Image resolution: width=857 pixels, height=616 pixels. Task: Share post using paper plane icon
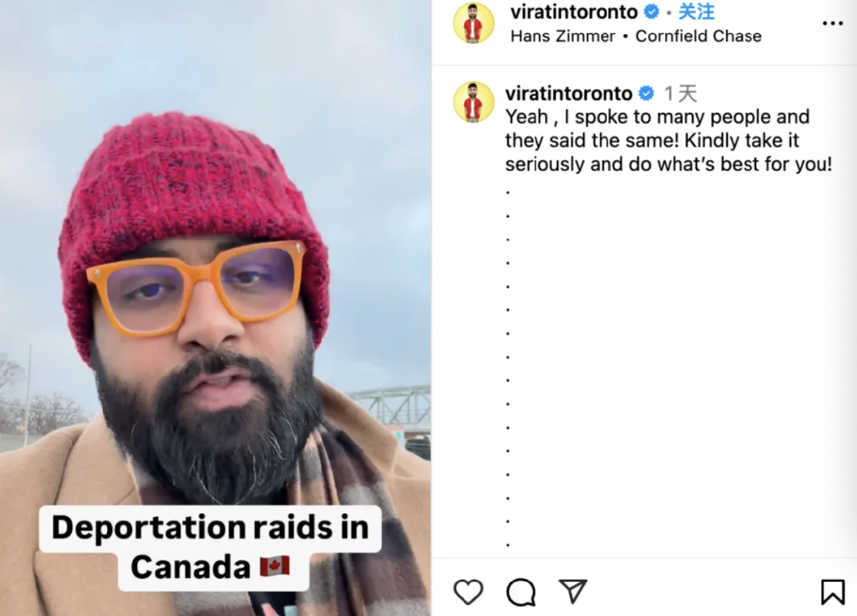tap(572, 591)
